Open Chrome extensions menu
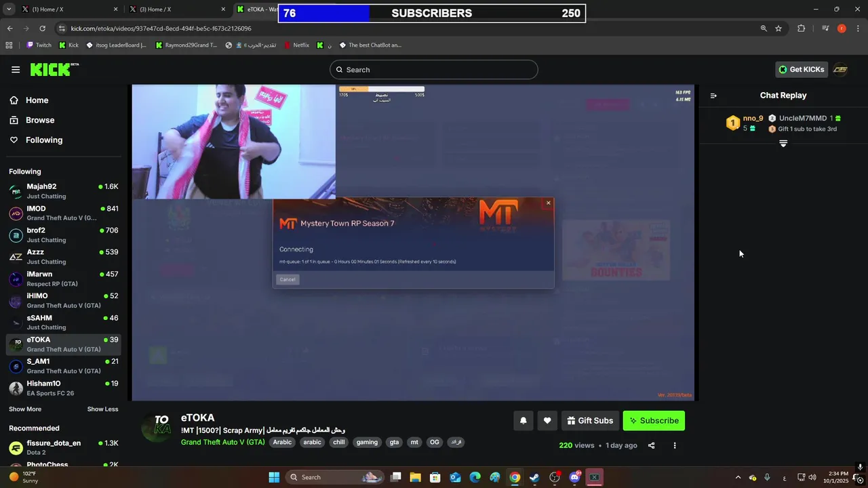The image size is (868, 488). coord(801,28)
